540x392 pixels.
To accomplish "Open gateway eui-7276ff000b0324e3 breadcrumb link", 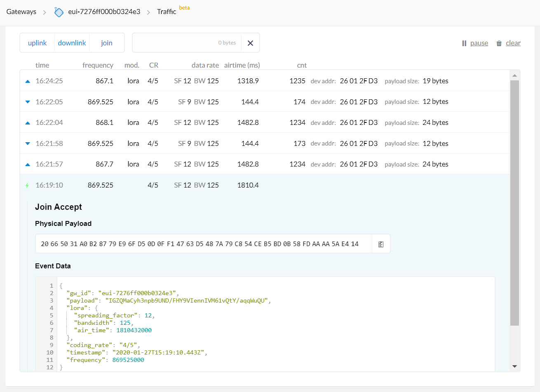I will (x=104, y=12).
